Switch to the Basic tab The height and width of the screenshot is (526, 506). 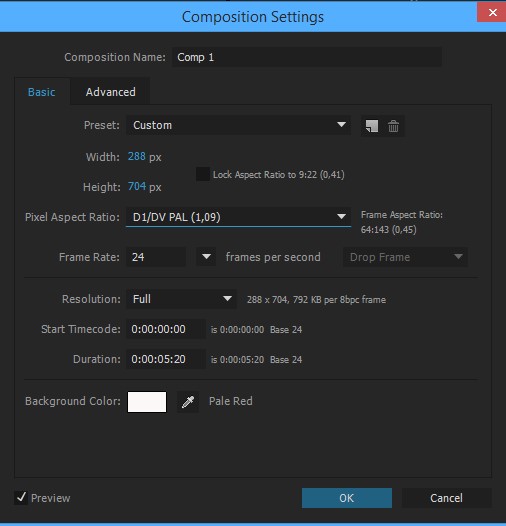coord(42,92)
